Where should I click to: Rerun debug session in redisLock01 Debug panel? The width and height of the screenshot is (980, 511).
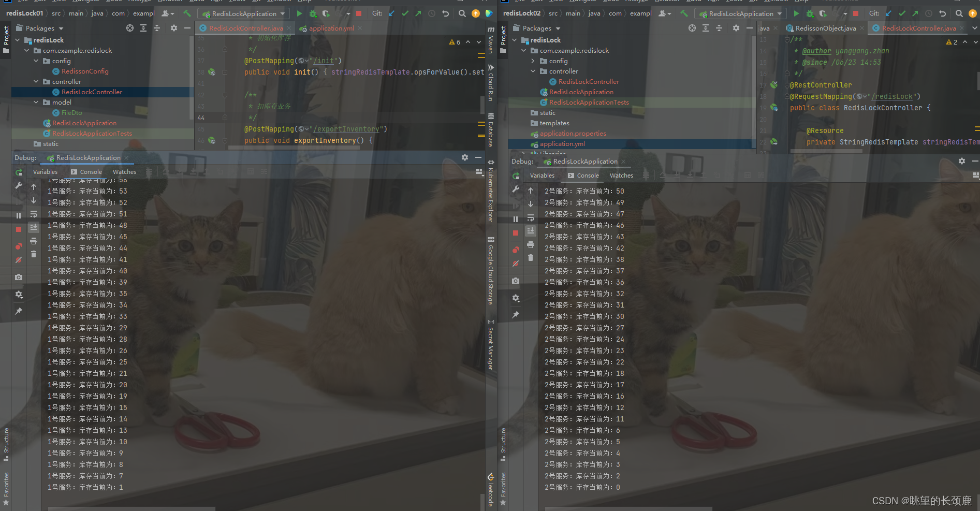click(19, 172)
